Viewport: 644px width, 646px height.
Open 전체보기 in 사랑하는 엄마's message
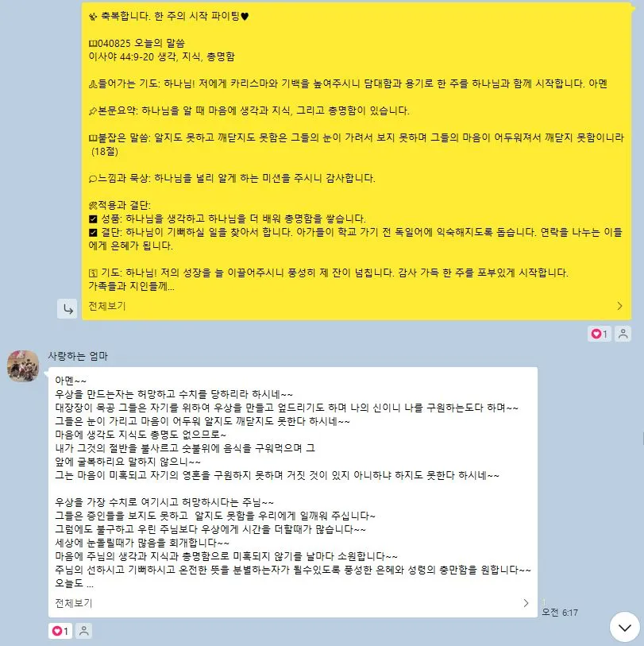(x=74, y=603)
